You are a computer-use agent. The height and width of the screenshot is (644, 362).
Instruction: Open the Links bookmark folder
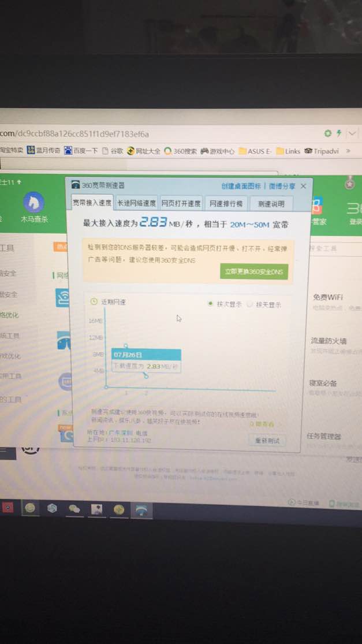click(x=288, y=151)
